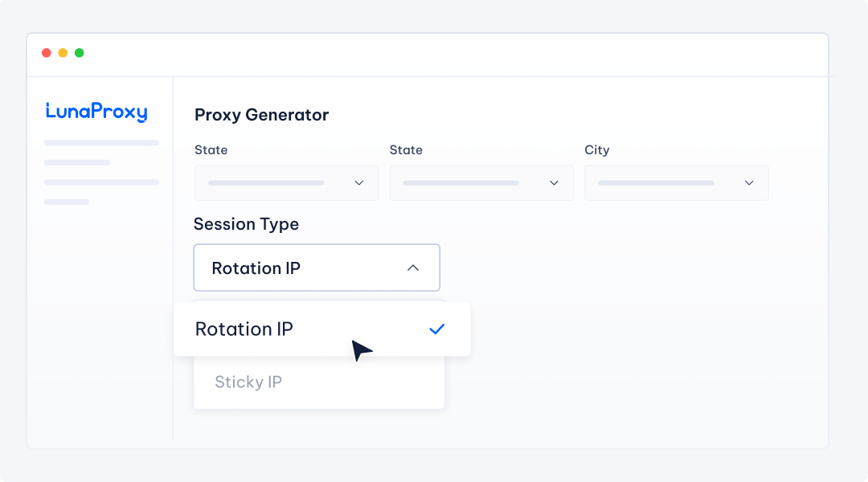This screenshot has height=482, width=868.
Task: Click the Session Type Rotation IP selector box
Action: 317,268
